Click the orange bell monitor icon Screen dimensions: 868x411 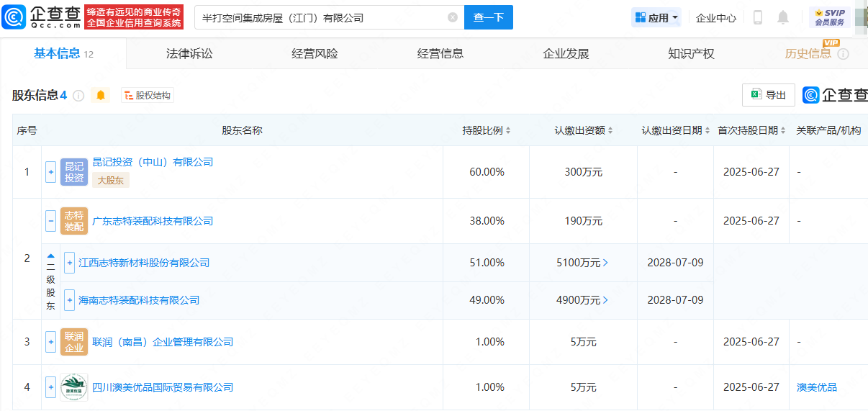pyautogui.click(x=101, y=95)
